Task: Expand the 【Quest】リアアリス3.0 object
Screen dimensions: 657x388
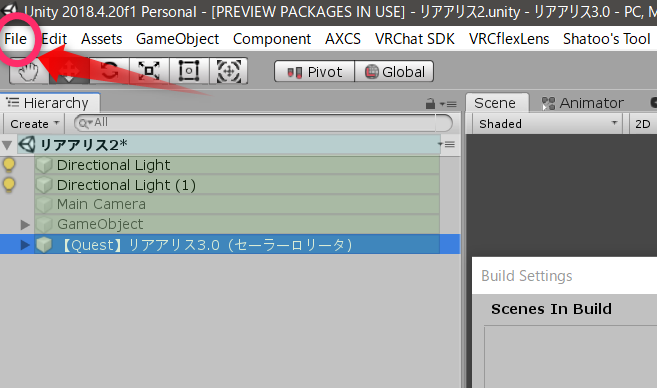Action: pos(25,244)
